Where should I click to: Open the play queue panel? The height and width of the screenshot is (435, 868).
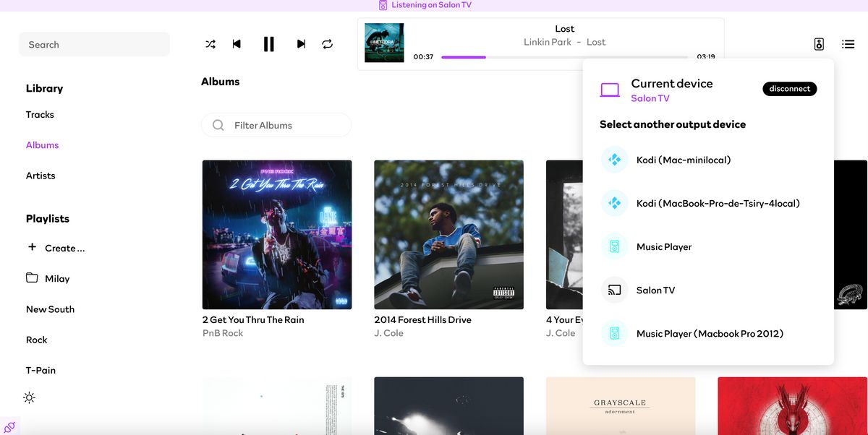click(848, 43)
